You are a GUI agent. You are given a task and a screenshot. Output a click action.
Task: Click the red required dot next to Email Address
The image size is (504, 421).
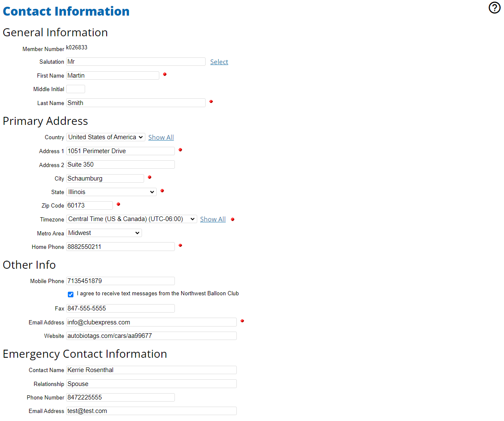pyautogui.click(x=242, y=321)
